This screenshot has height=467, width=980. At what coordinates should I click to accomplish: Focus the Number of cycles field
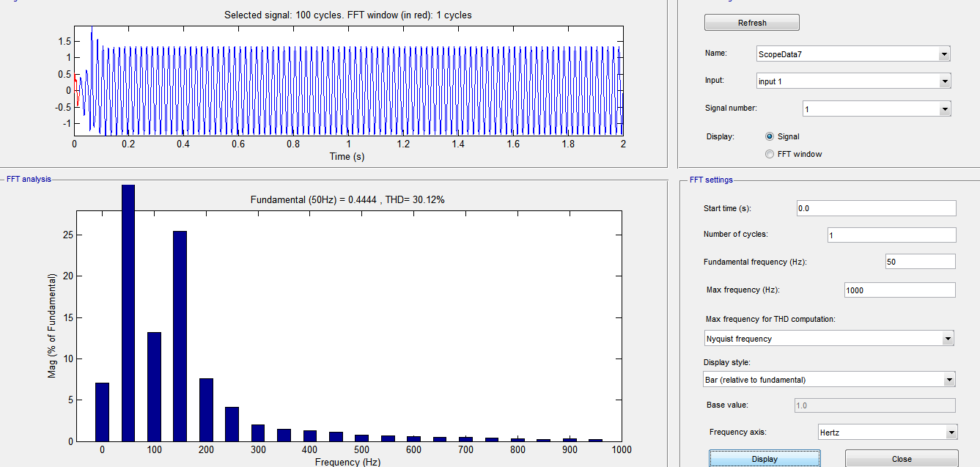[x=891, y=235]
